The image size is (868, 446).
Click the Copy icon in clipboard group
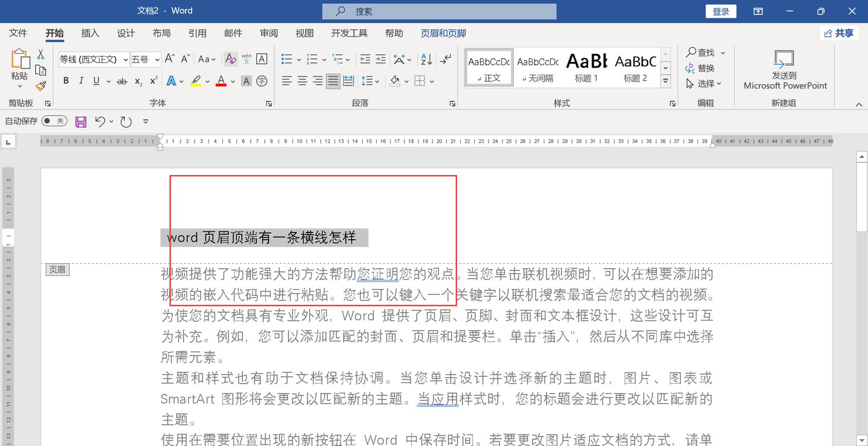point(41,70)
